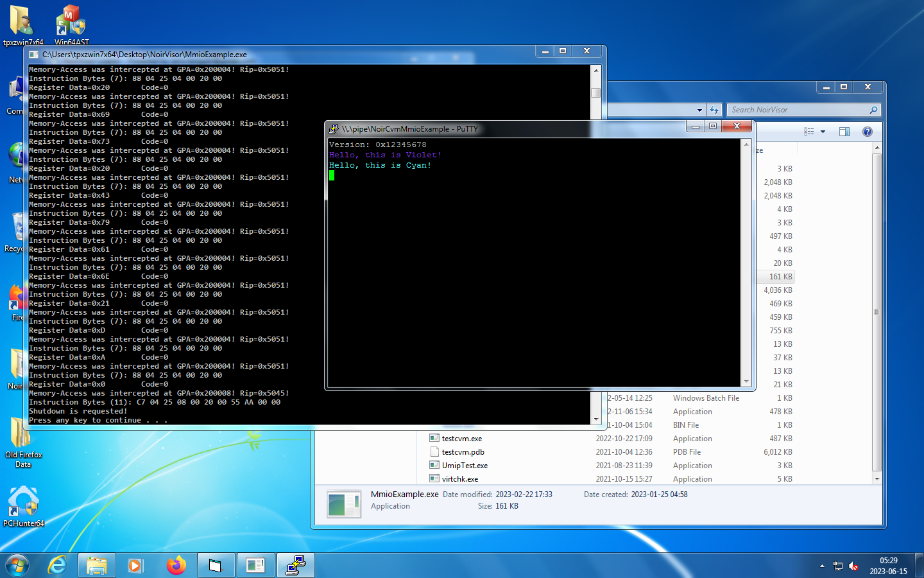The height and width of the screenshot is (578, 924).
Task: Open Firefox from the taskbar
Action: (176, 565)
